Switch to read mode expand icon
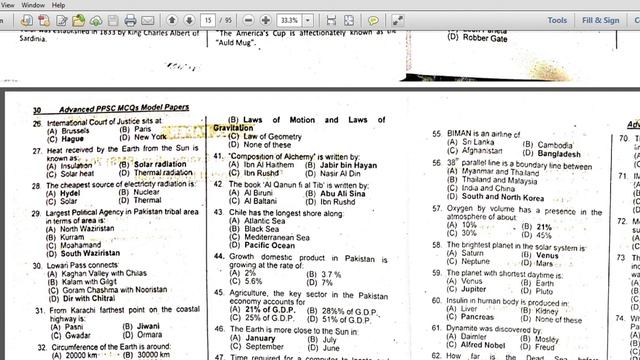Image resolution: width=640 pixels, height=360 pixels. point(398,20)
